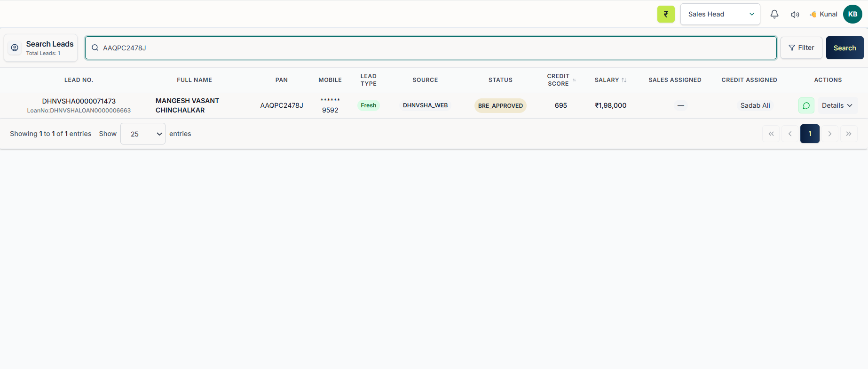Viewport: 868px width, 369px height.
Task: Sort by the Salary sort arrows
Action: [624, 80]
